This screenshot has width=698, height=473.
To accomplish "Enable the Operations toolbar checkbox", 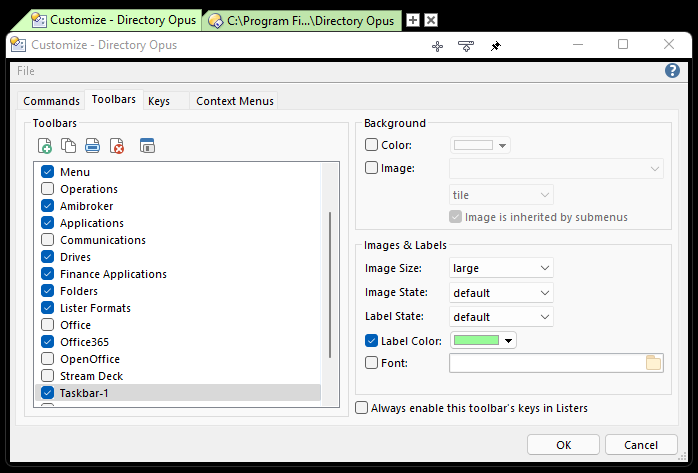I will 48,189.
